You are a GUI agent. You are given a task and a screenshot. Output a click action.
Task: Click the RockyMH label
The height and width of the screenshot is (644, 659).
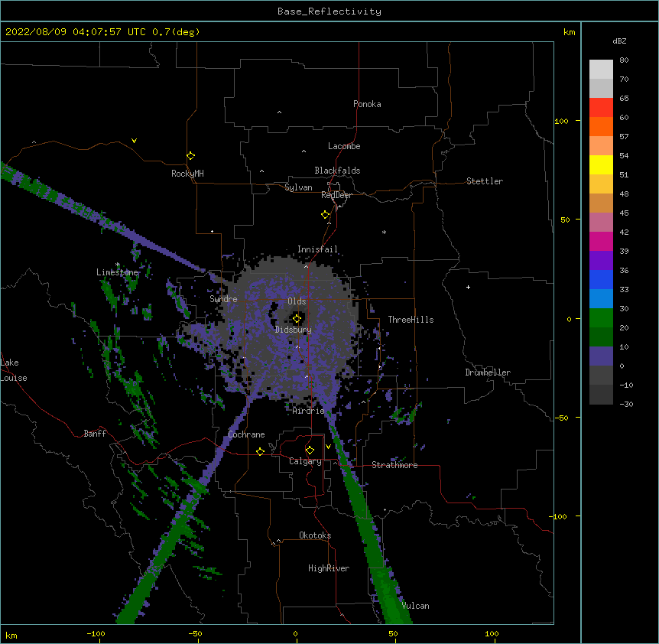[x=187, y=174]
